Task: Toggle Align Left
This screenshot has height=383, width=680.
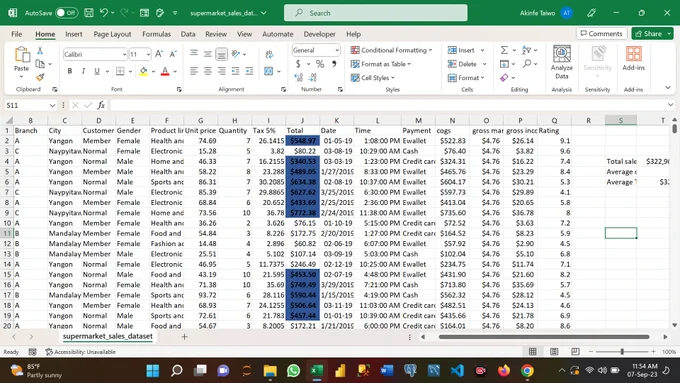Action: (194, 71)
